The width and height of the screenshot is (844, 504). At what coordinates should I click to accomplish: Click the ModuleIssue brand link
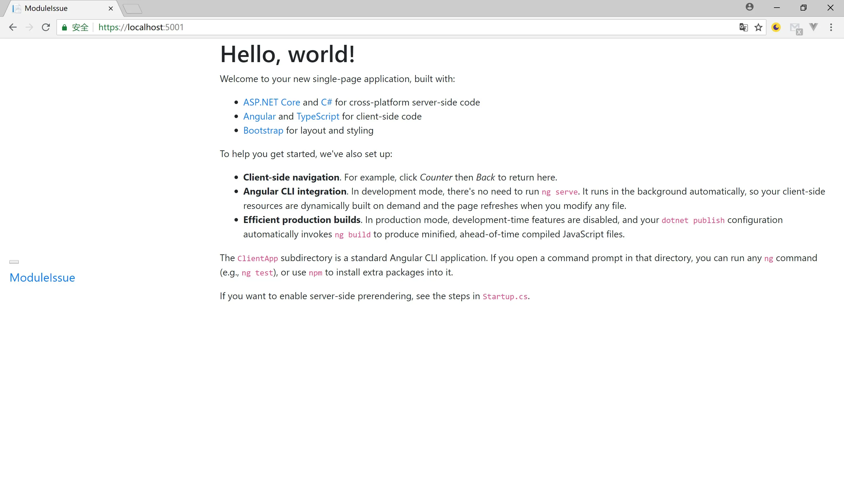[42, 277]
